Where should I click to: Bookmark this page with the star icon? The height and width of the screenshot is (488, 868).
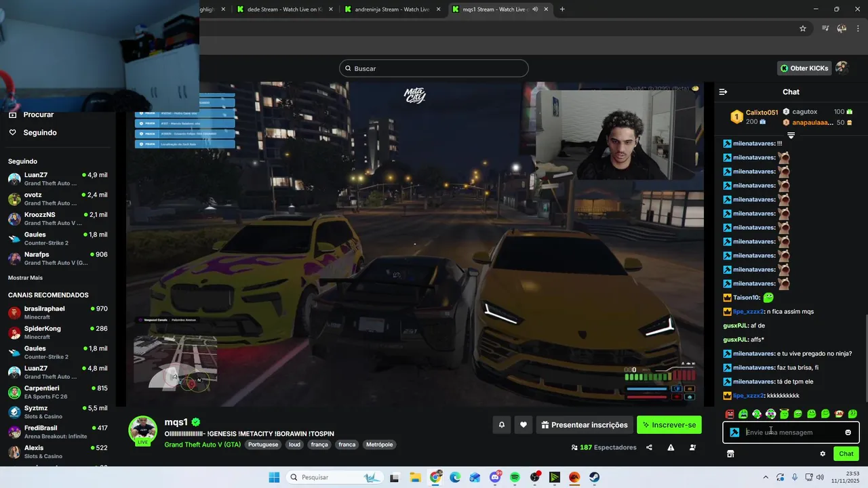[x=803, y=28]
